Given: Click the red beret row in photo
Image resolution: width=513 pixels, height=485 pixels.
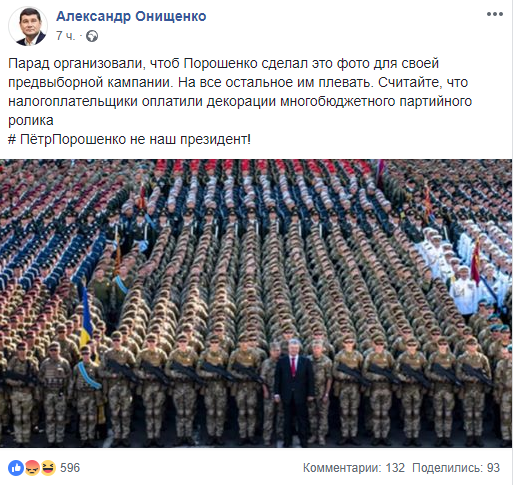Looking at the screenshot, I should pos(260,167).
